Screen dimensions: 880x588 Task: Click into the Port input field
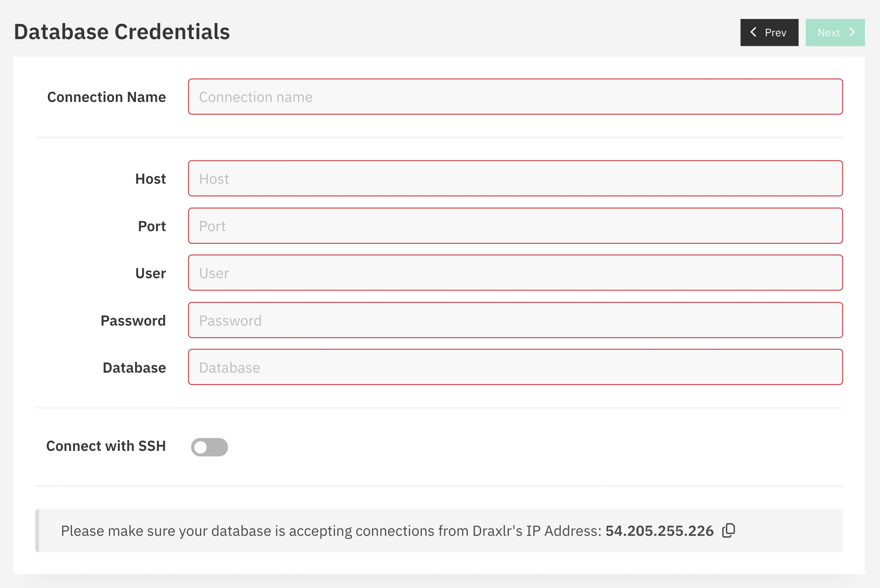click(516, 226)
